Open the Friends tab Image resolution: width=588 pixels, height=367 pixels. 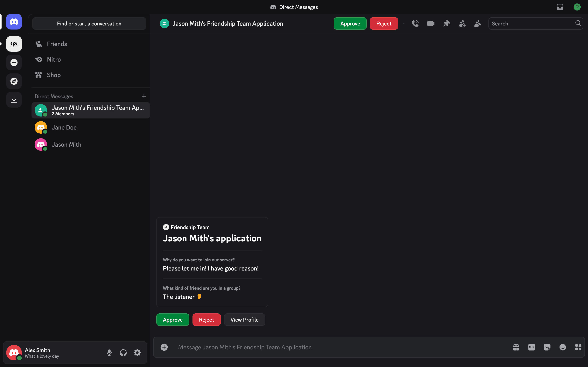tap(57, 44)
